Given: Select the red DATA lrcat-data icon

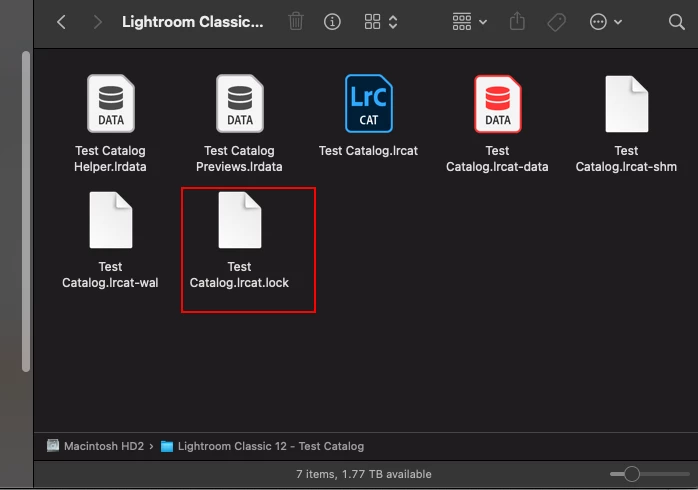Looking at the screenshot, I should pos(498,104).
